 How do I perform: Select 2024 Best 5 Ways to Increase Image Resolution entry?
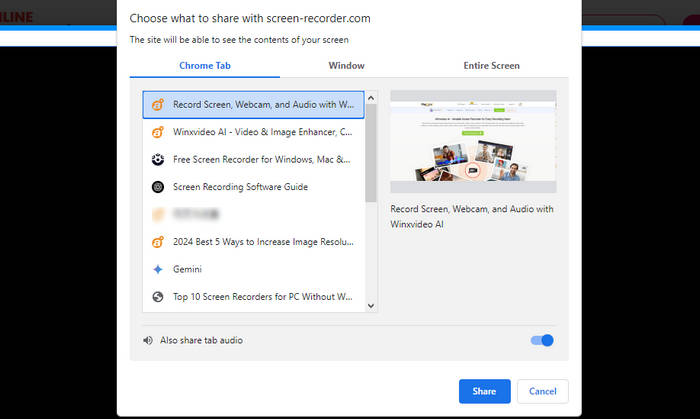coord(254,242)
